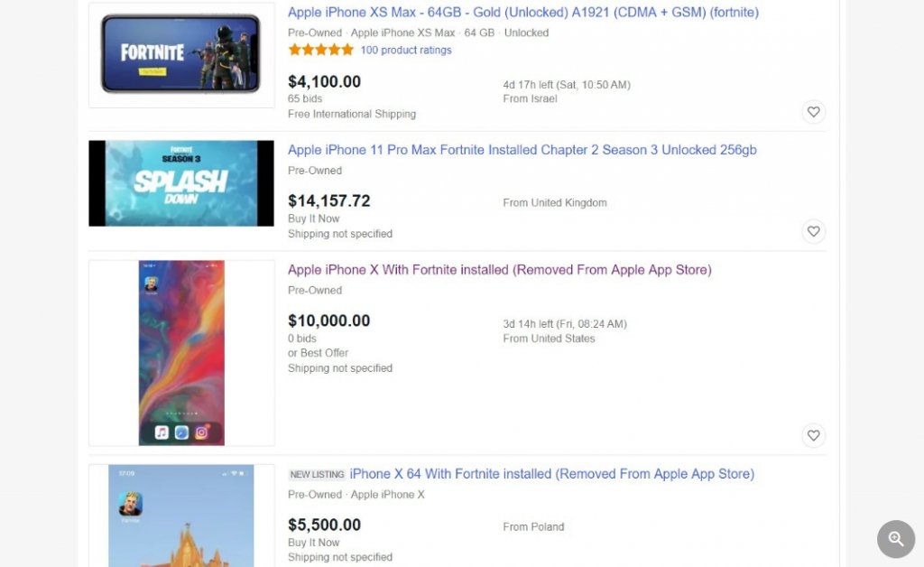Click the $14,157.72 price
924x567 pixels.
(328, 201)
